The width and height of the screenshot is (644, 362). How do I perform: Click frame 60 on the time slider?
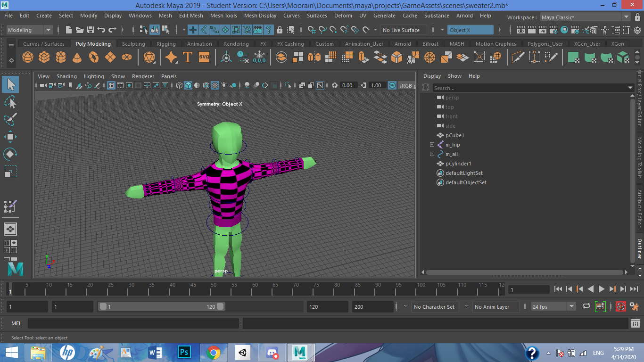[255, 288]
